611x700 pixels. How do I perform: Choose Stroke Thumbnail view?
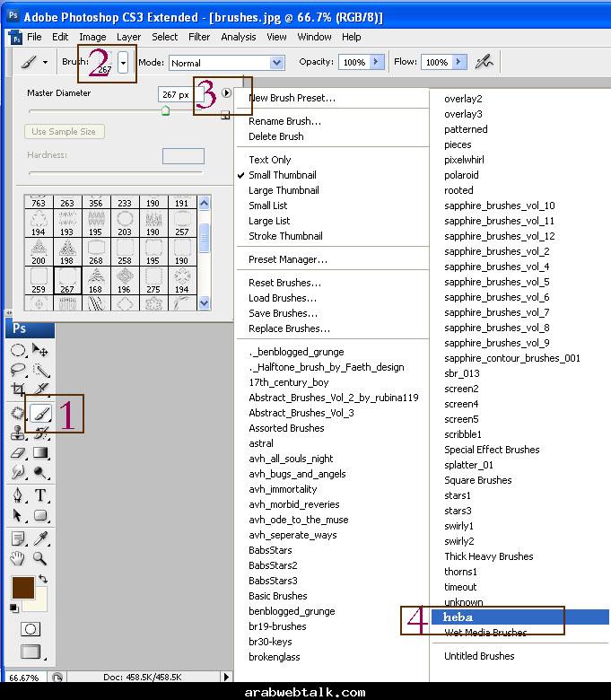tap(285, 236)
